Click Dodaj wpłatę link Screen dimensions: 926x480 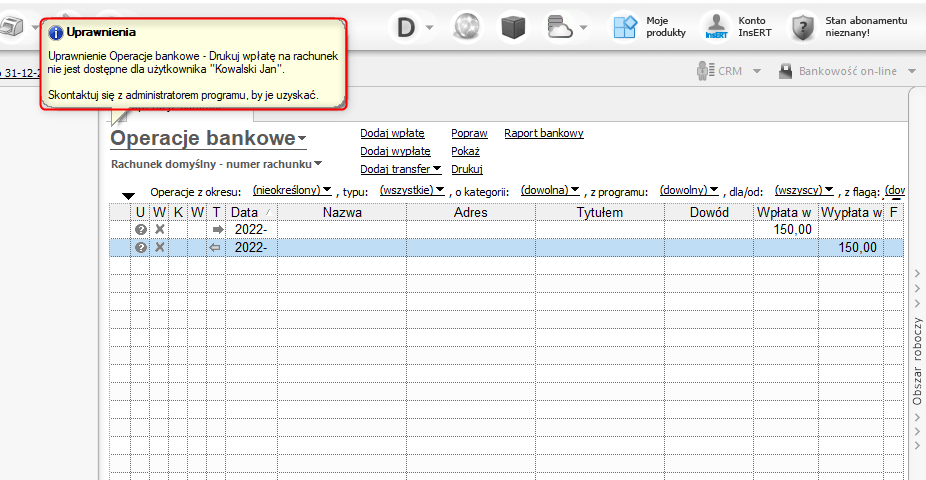tap(392, 133)
